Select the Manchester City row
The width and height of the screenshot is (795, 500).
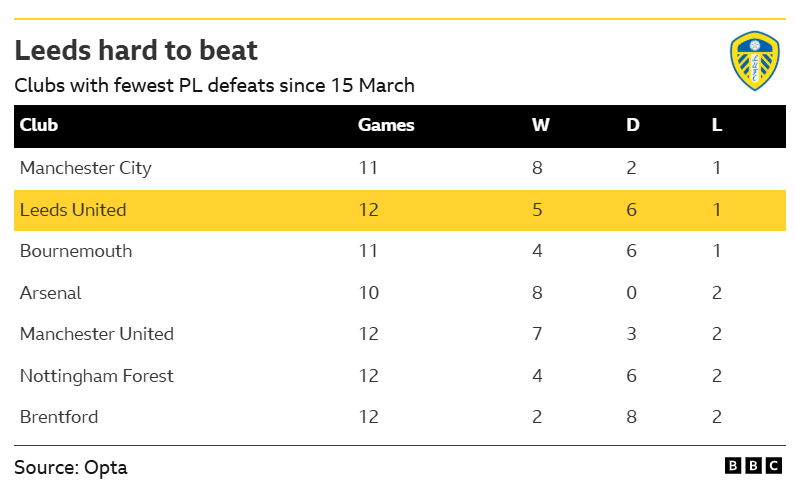400,168
